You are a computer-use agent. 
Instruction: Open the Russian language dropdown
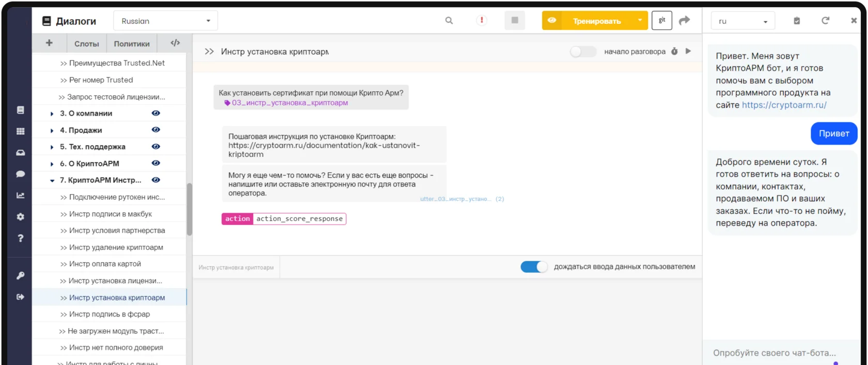(165, 21)
